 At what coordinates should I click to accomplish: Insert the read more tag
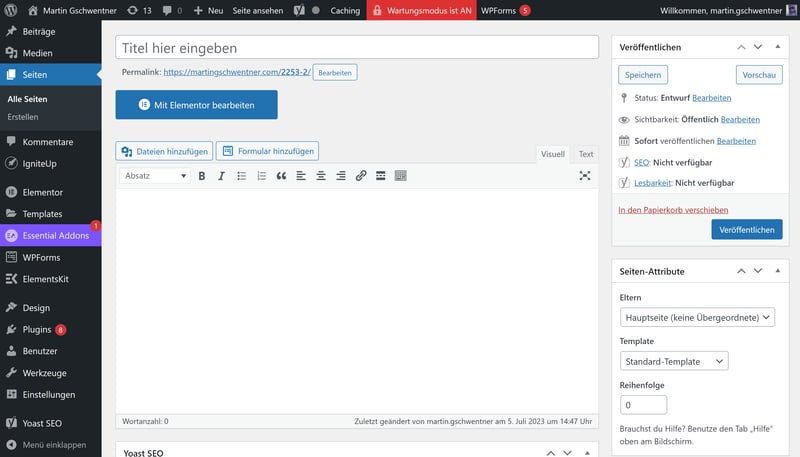pyautogui.click(x=381, y=176)
